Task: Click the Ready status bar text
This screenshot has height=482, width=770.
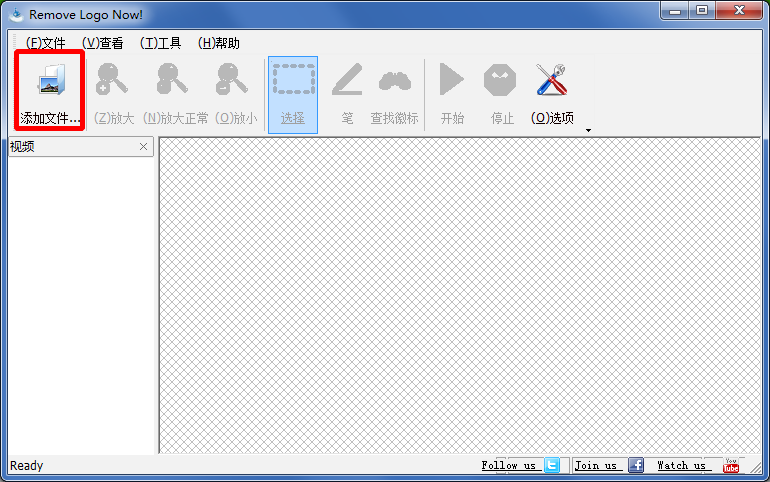Action: point(27,465)
